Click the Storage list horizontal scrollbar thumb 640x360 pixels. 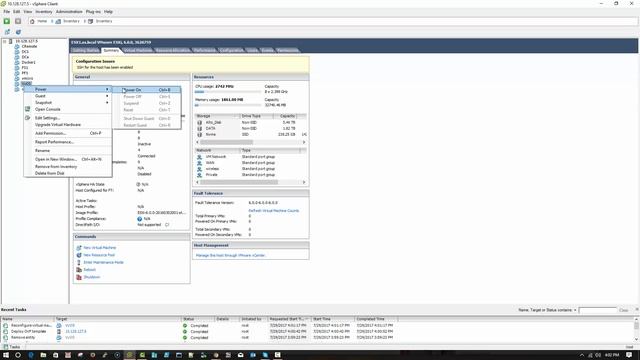(227, 142)
